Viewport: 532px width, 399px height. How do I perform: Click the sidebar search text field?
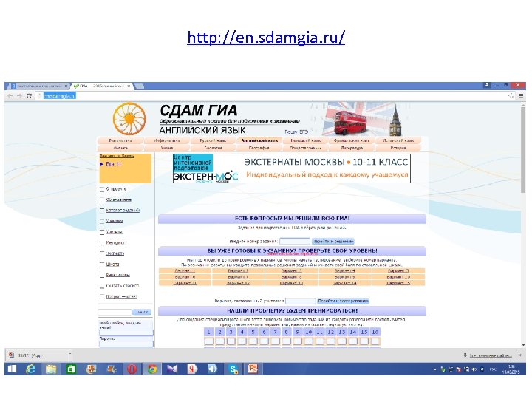115,312
